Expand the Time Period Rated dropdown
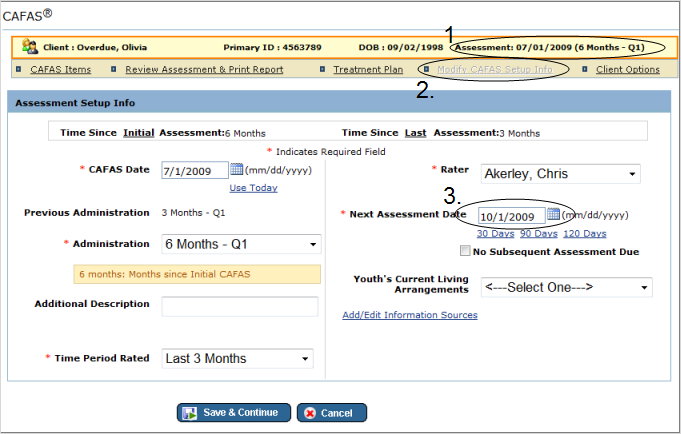 pos(237,358)
